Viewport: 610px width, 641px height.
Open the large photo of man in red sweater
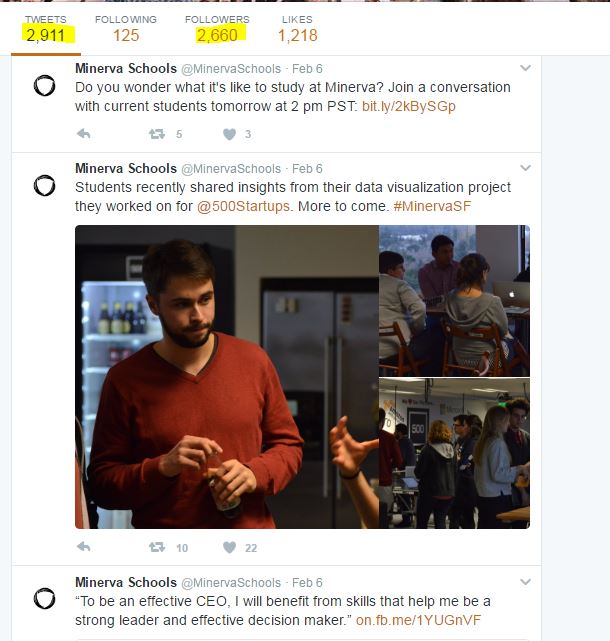226,376
